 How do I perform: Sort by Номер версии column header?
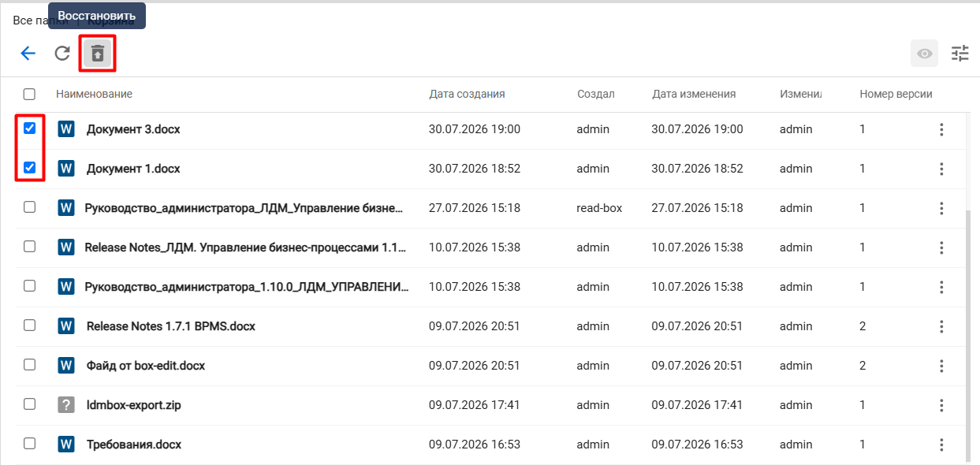coord(896,94)
